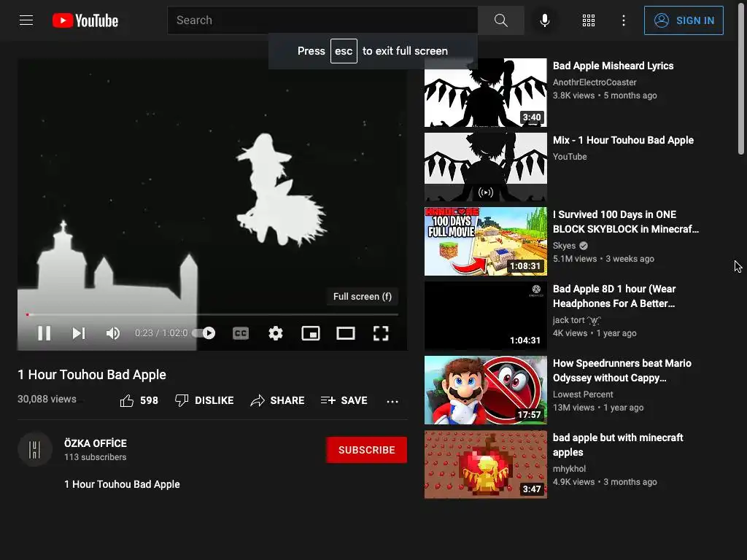
Task: SUBSCRIBE to ÖZKA OFFİCE
Action: 366,450
